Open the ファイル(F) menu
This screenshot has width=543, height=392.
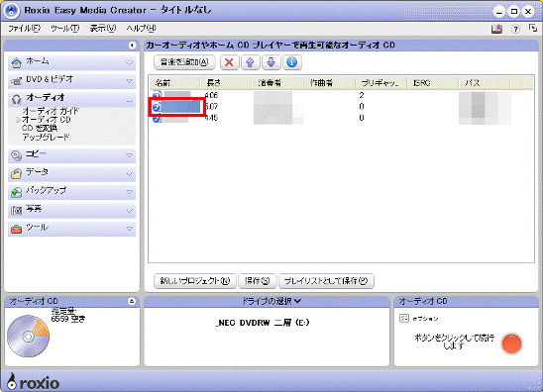[24, 29]
